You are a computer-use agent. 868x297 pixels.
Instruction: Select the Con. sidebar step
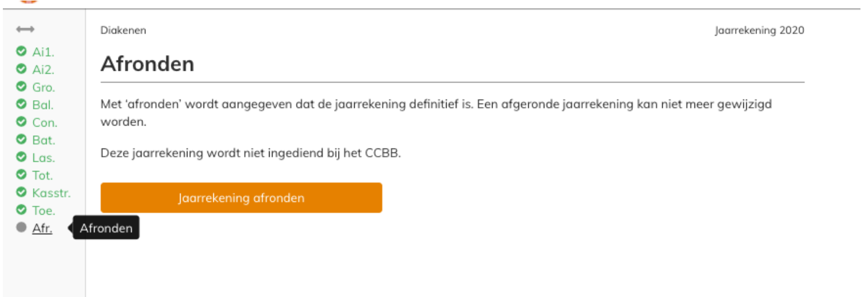[x=44, y=123]
